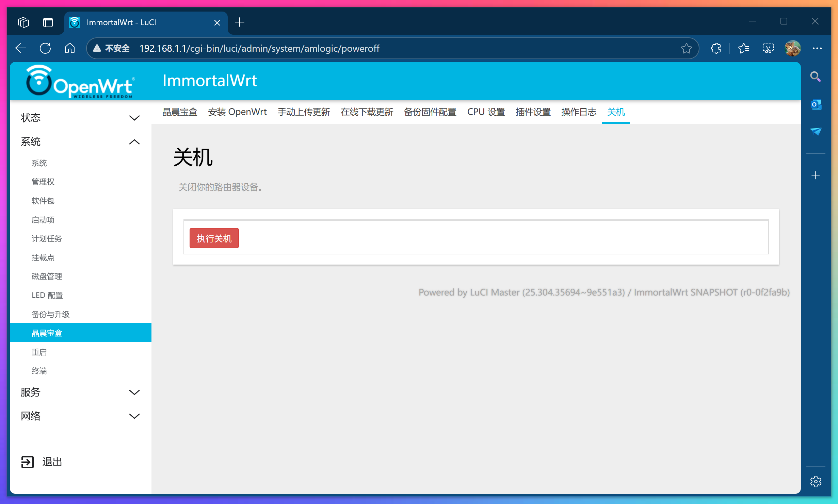The image size is (838, 504).
Task: Go back using the back arrow
Action: coord(20,48)
